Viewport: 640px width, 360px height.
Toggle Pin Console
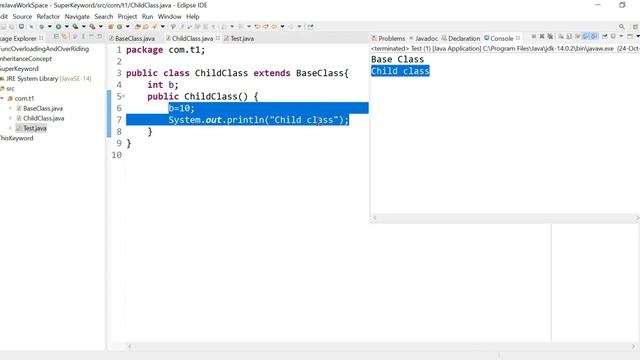click(x=604, y=36)
